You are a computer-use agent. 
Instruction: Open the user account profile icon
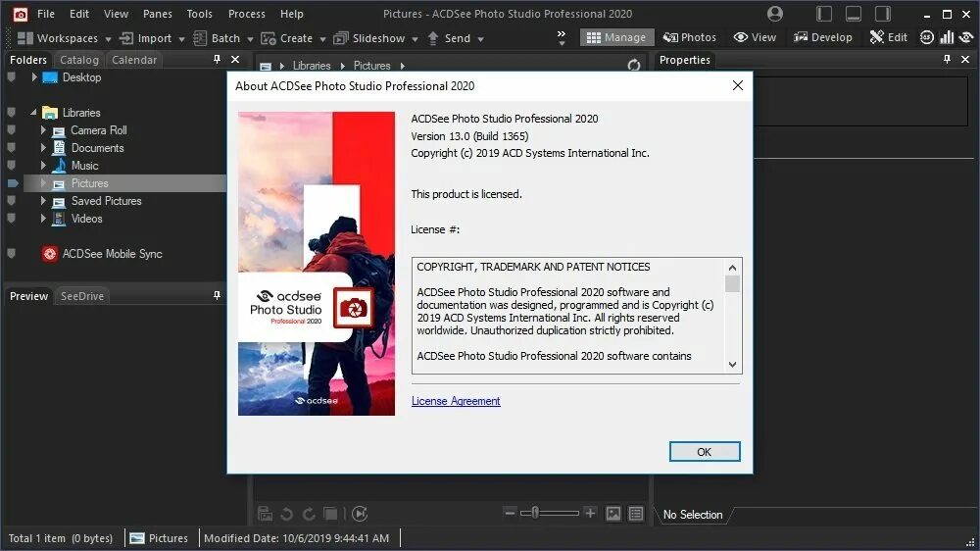tap(775, 14)
